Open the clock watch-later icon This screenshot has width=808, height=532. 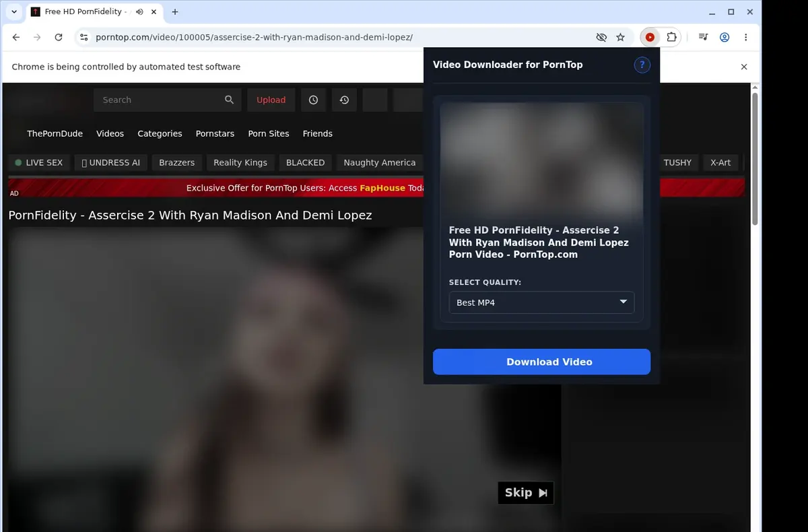point(314,100)
